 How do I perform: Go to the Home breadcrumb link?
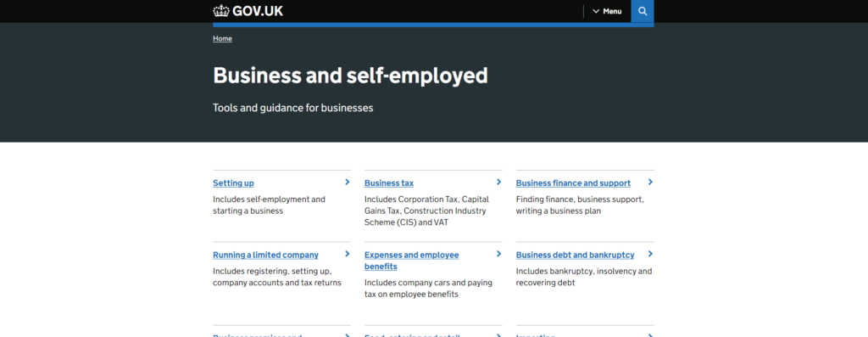223,39
